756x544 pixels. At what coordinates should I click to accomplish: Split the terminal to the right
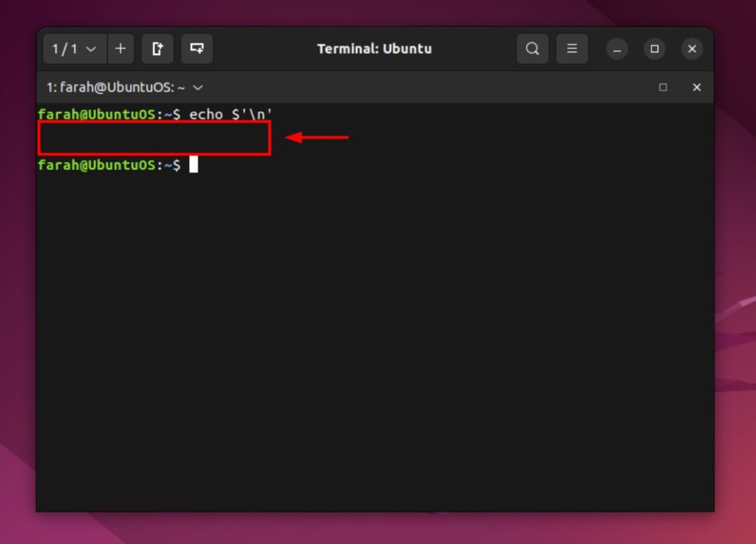tap(157, 49)
